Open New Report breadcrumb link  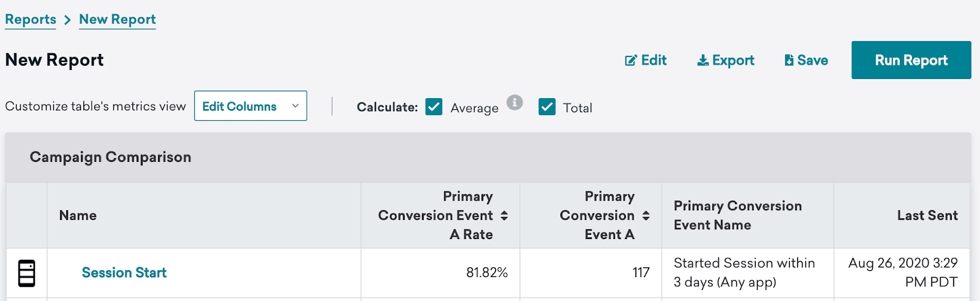118,20
